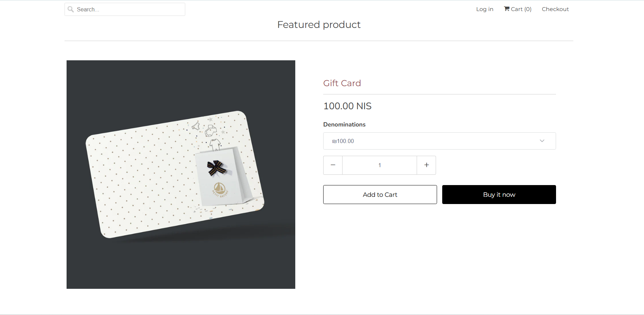Click the Add to Cart button
The width and height of the screenshot is (644, 315).
(x=380, y=195)
